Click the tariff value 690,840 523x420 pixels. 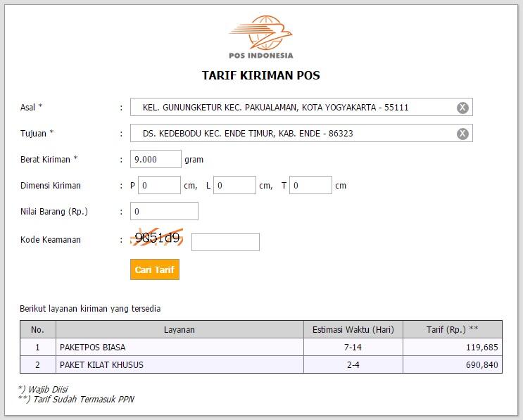click(x=481, y=364)
